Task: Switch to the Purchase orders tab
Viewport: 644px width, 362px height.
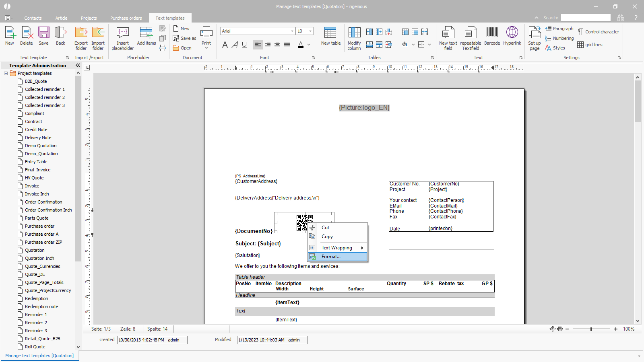Action: [x=126, y=18]
